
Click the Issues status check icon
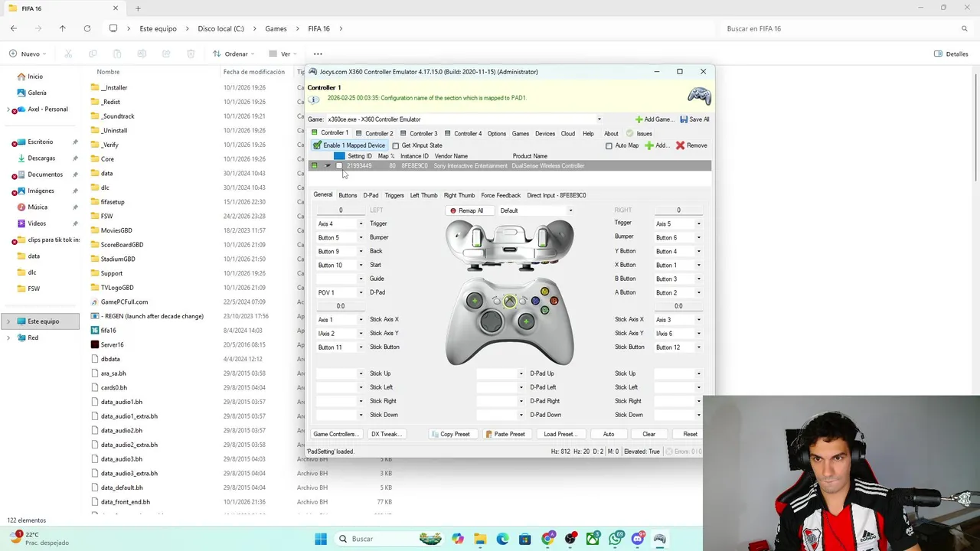pos(630,133)
